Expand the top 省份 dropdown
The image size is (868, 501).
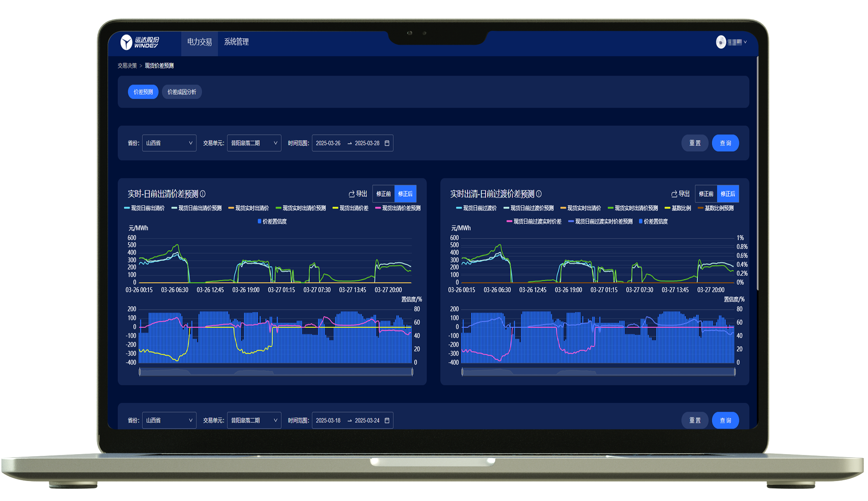coord(169,143)
